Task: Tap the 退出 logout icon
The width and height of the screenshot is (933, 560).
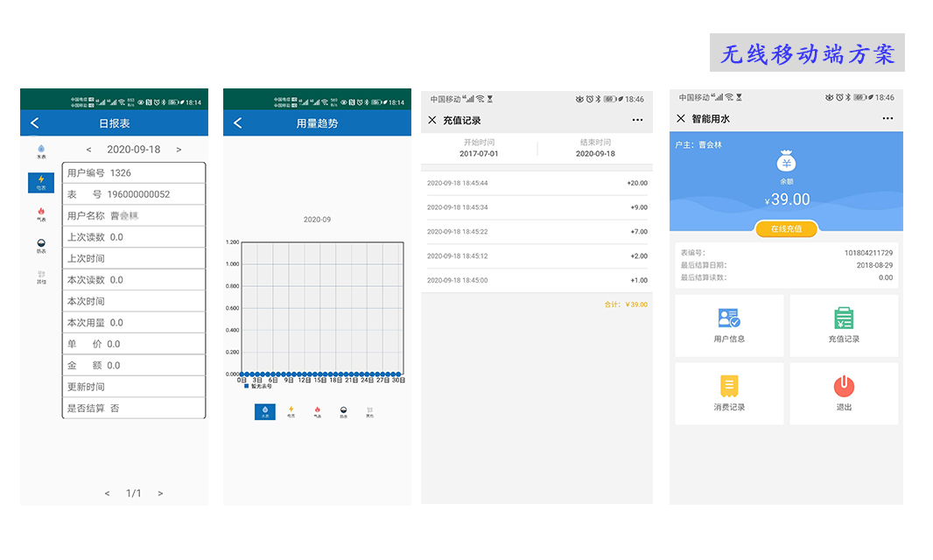Action: point(843,393)
